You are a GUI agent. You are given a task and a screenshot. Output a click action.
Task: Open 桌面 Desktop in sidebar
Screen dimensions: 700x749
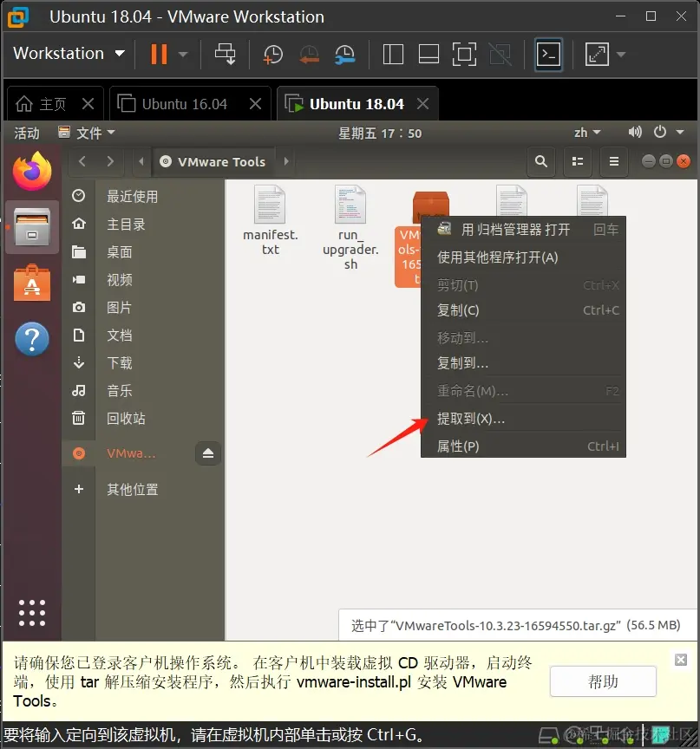point(143,251)
